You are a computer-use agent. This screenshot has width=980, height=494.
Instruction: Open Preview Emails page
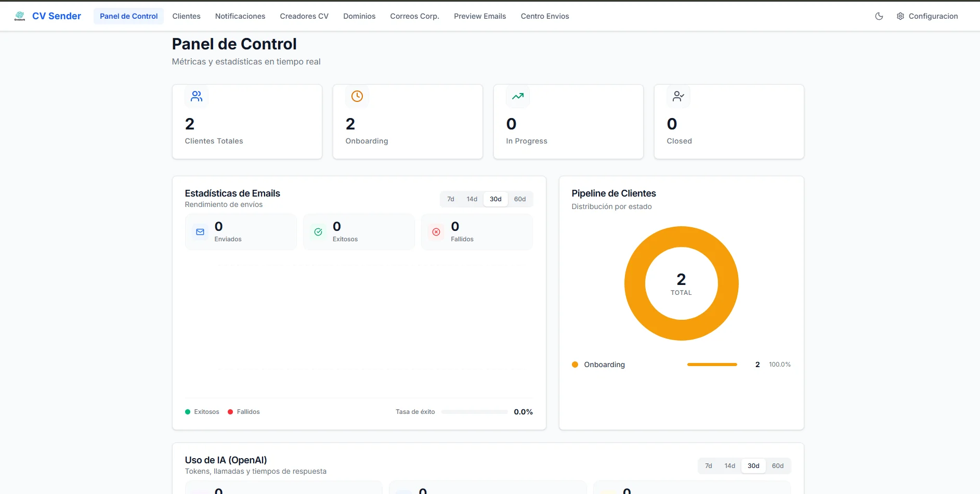(x=480, y=16)
